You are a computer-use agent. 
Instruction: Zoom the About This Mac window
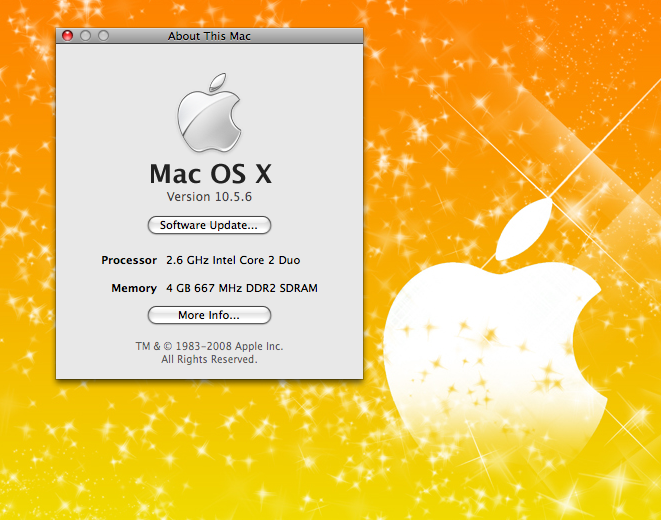104,36
